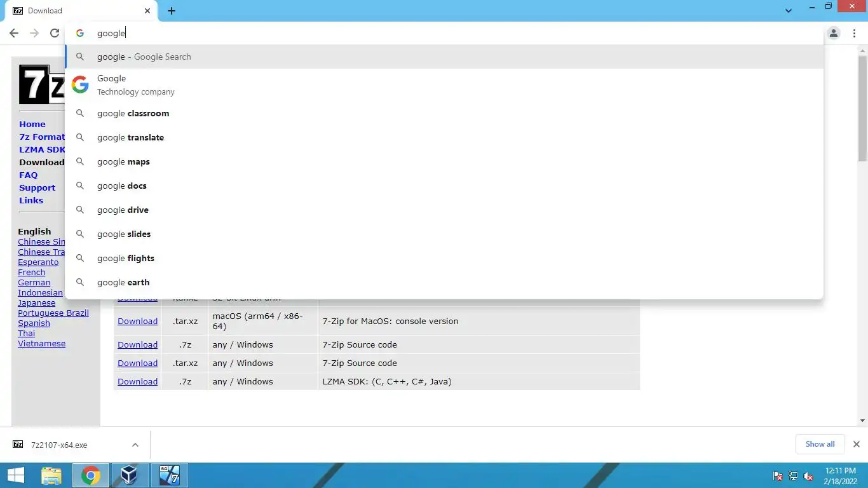Expand options chevron for 7z2107-x64.exe download
Viewport: 868px width, 488px height.
pyautogui.click(x=135, y=445)
